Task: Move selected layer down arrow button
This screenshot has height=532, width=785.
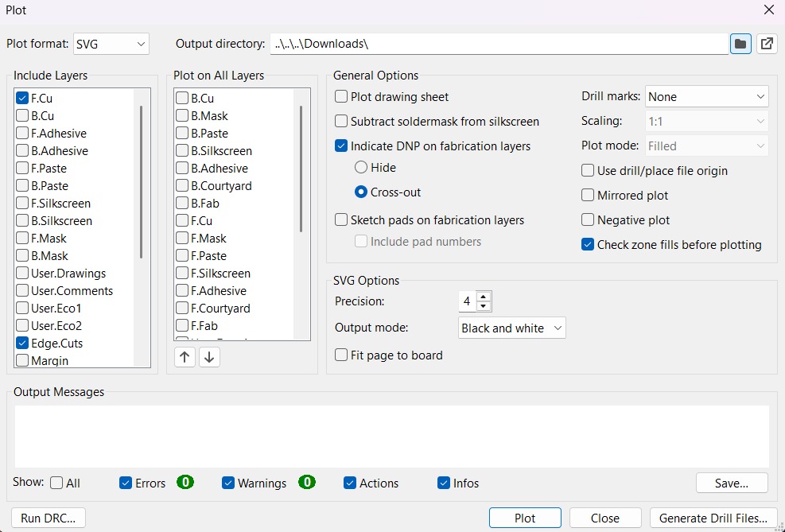Action: point(209,357)
